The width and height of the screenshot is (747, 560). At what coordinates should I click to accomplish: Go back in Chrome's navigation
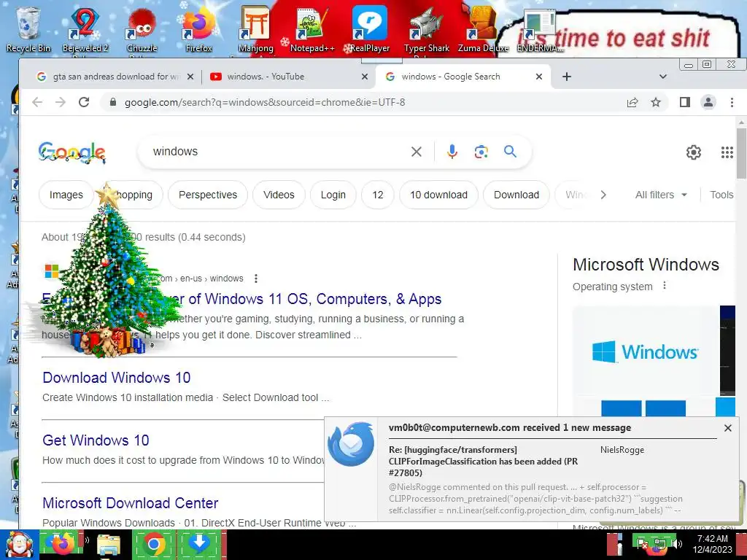tap(37, 102)
